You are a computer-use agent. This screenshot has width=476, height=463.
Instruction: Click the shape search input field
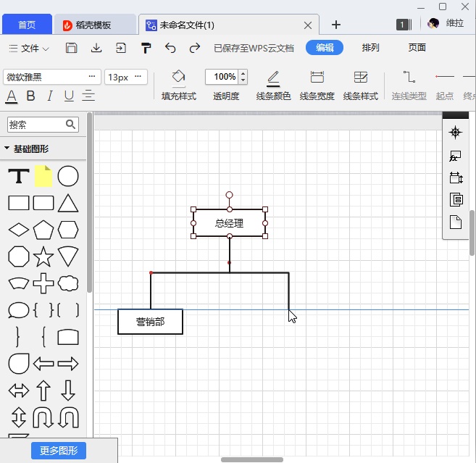coord(43,125)
